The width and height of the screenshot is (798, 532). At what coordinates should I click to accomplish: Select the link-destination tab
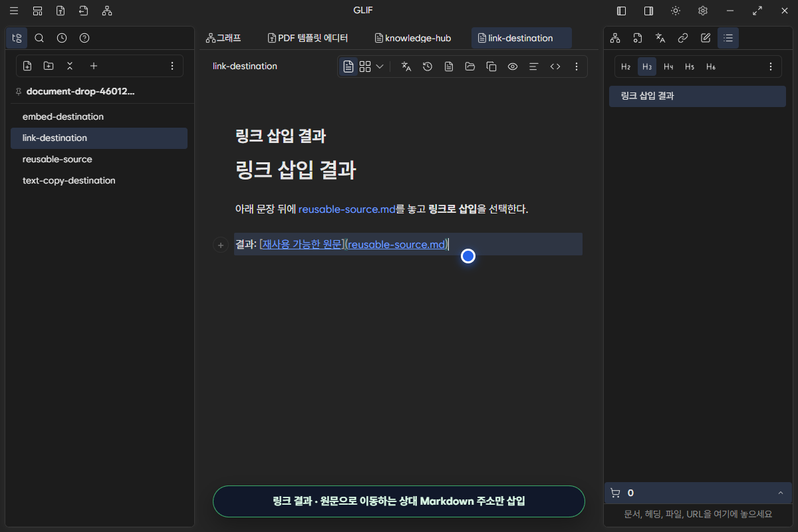point(521,38)
